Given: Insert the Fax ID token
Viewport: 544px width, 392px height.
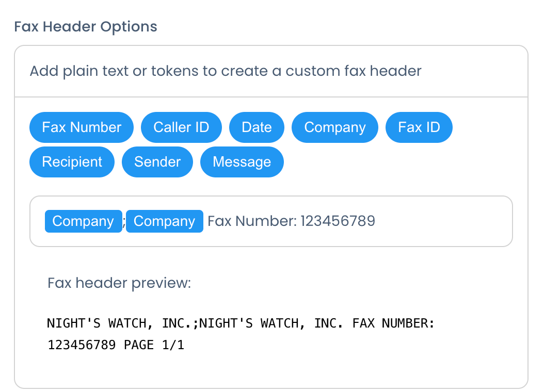Looking at the screenshot, I should [419, 127].
